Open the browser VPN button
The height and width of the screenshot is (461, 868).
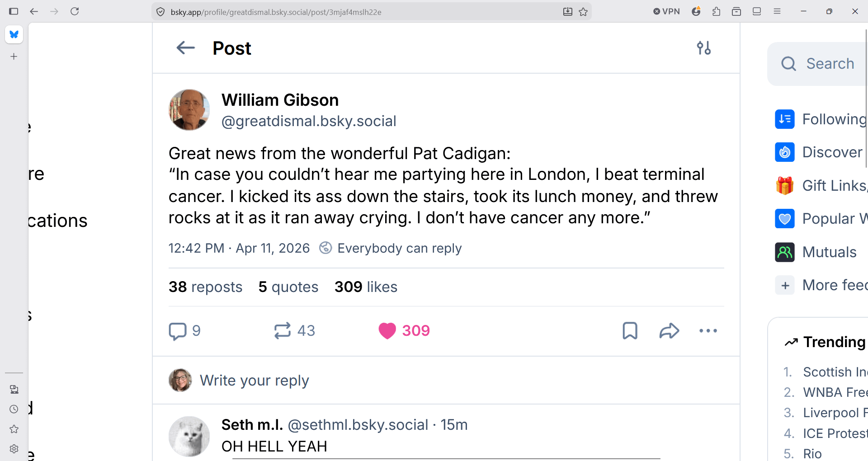click(x=666, y=11)
